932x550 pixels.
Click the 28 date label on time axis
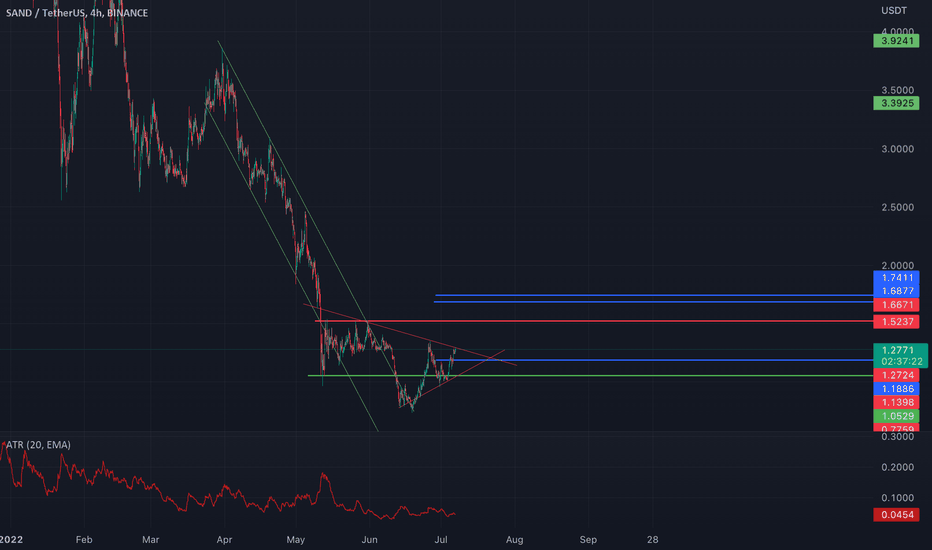point(653,540)
